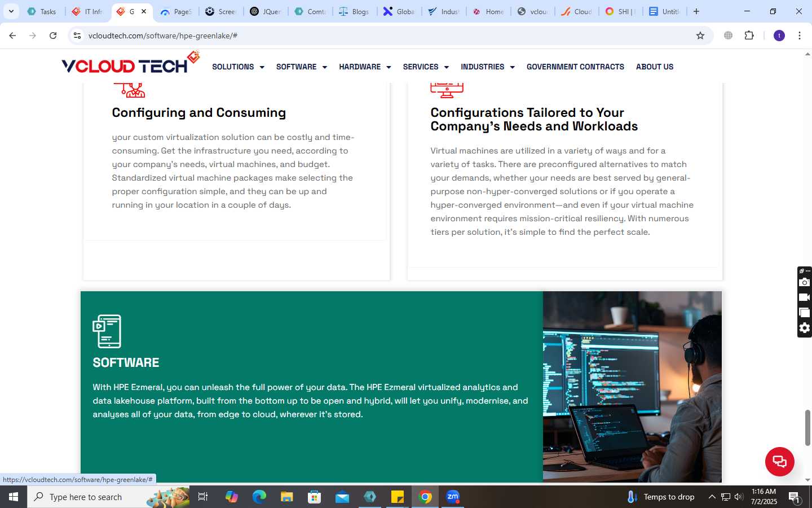812x508 pixels.
Task: Click the Windows search box
Action: 108,497
